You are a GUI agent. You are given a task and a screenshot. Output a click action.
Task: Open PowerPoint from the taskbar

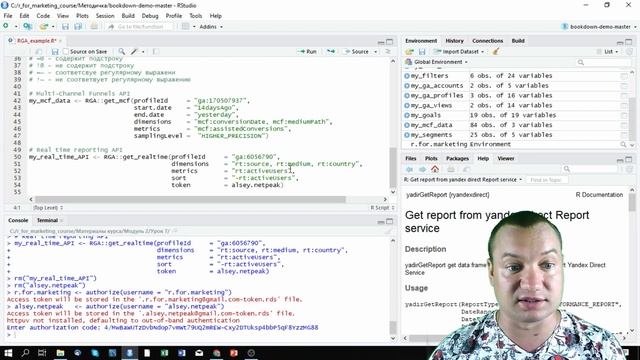234,353
